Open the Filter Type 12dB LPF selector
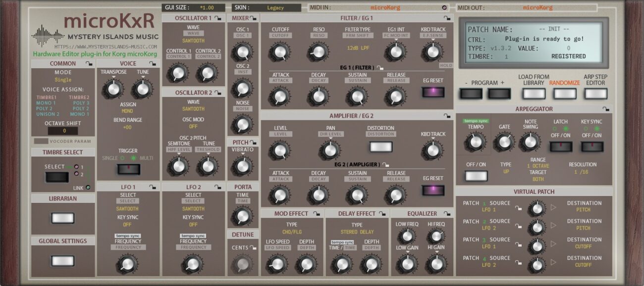This screenshot has width=644, height=286. (358, 48)
